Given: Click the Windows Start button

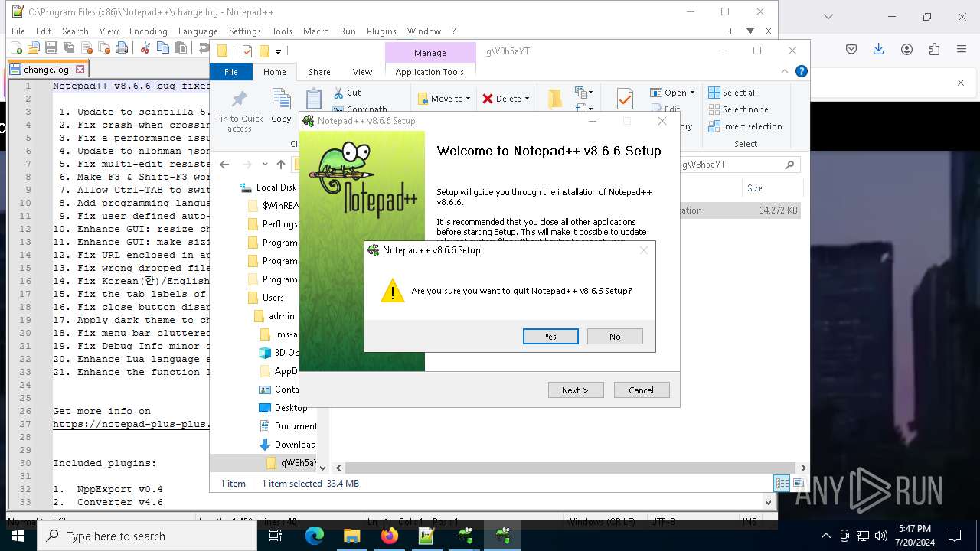Looking at the screenshot, I should [x=18, y=536].
